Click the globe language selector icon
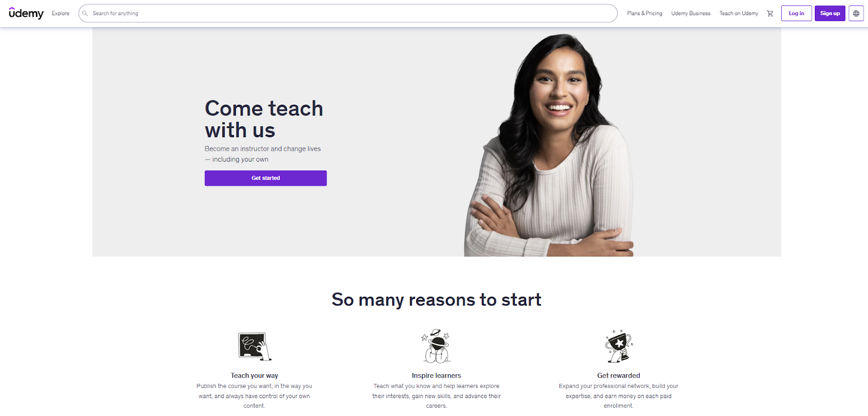This screenshot has height=416, width=868. click(x=856, y=13)
